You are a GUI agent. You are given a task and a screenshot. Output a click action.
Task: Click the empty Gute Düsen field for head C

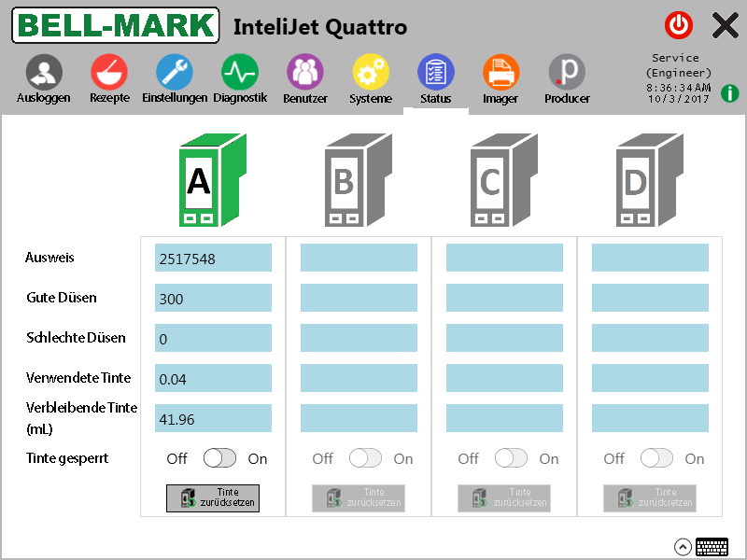pyautogui.click(x=504, y=298)
